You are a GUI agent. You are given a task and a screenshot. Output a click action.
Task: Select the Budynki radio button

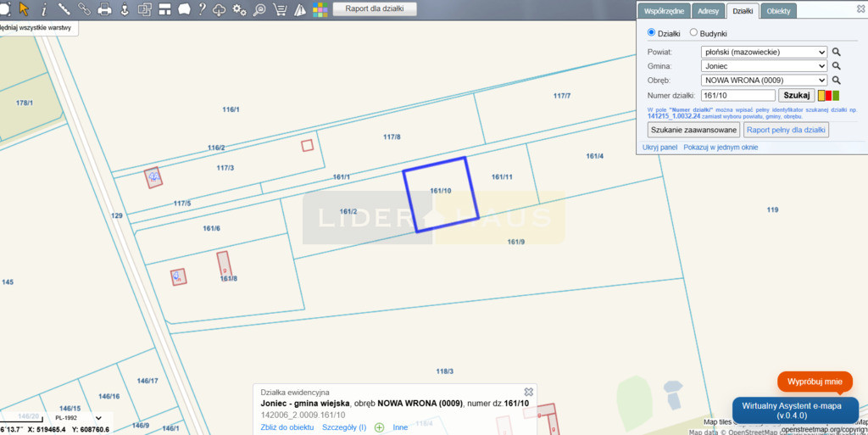pyautogui.click(x=693, y=33)
